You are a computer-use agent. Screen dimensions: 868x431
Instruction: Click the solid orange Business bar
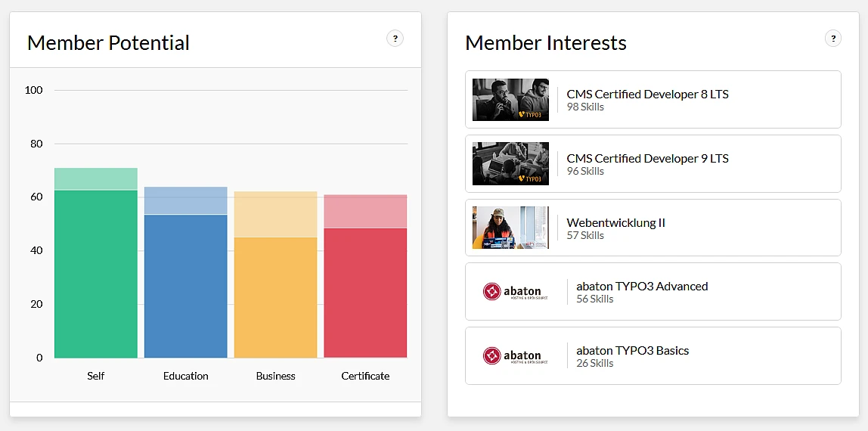[276, 297]
